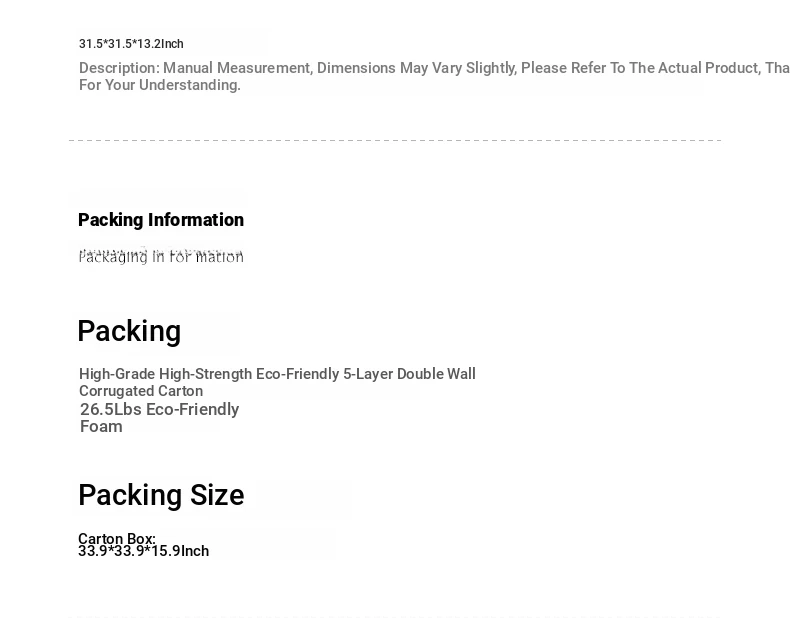Click the 33.9*33.9*15.9Inch carton dimensions
The height and width of the screenshot is (618, 790).
[144, 551]
